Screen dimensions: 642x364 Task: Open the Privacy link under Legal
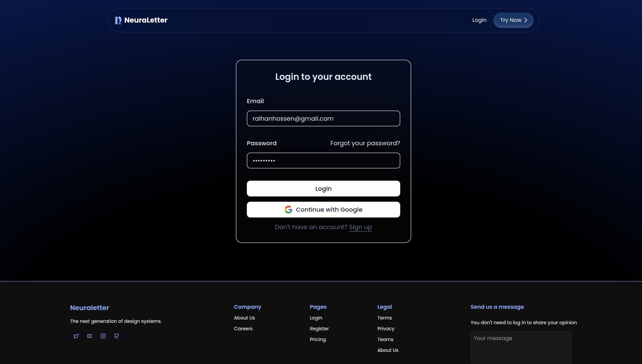(x=386, y=329)
